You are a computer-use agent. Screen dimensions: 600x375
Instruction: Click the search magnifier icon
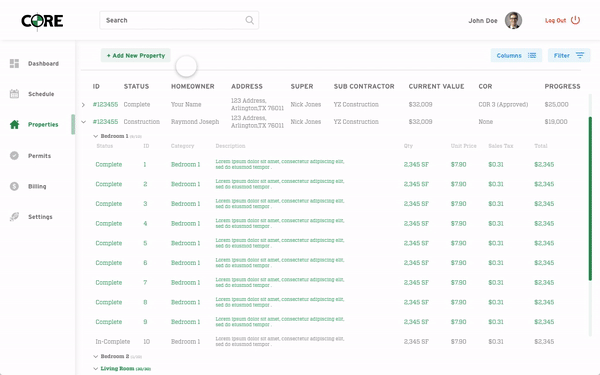[x=249, y=20]
